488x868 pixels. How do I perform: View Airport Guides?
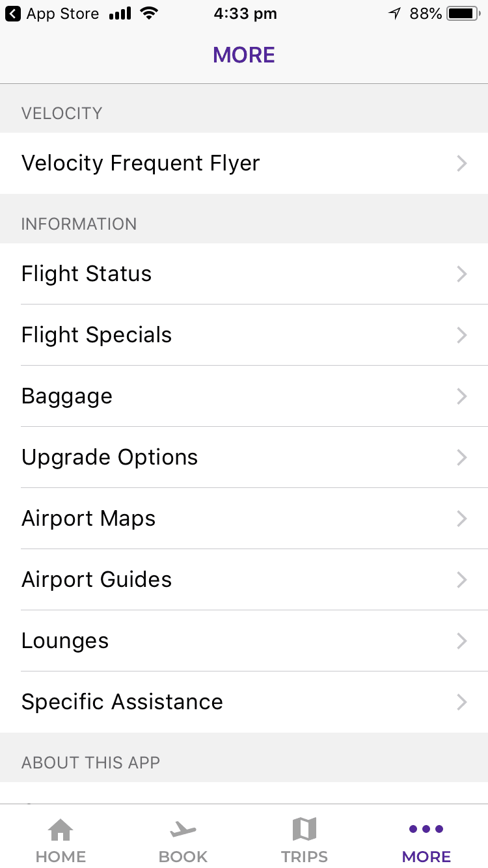pyautogui.click(x=96, y=580)
